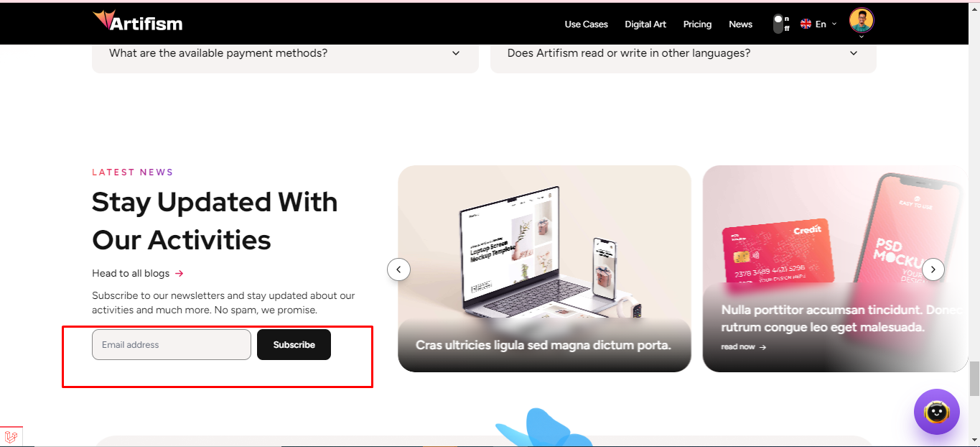Click the Subscribe button
980x447 pixels.
294,345
